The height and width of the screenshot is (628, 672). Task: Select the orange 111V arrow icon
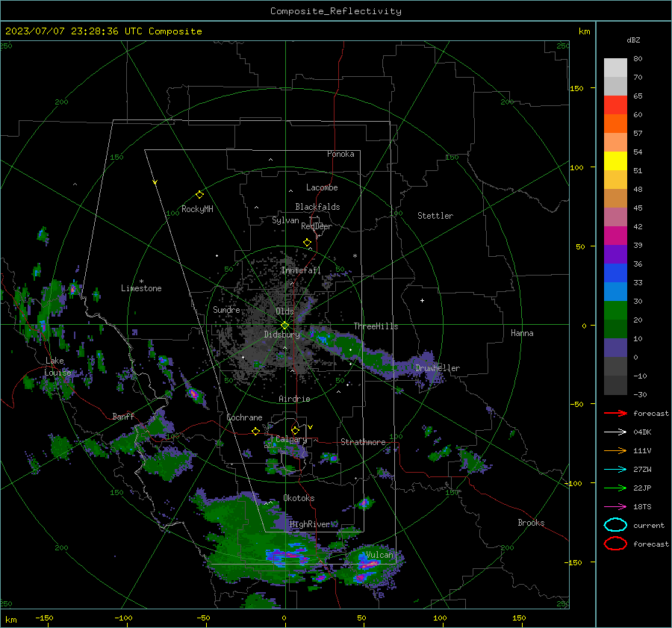click(615, 450)
